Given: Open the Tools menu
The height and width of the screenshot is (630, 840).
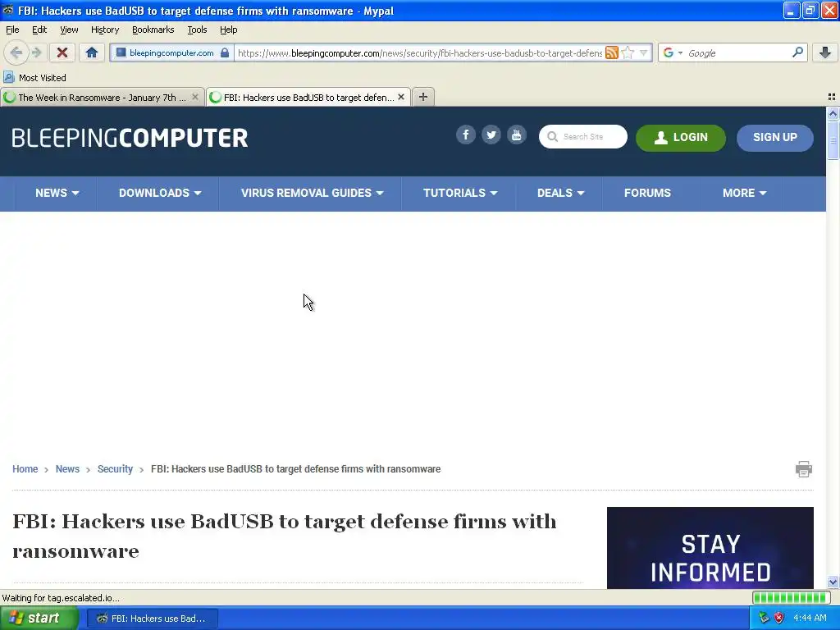Looking at the screenshot, I should click(197, 30).
